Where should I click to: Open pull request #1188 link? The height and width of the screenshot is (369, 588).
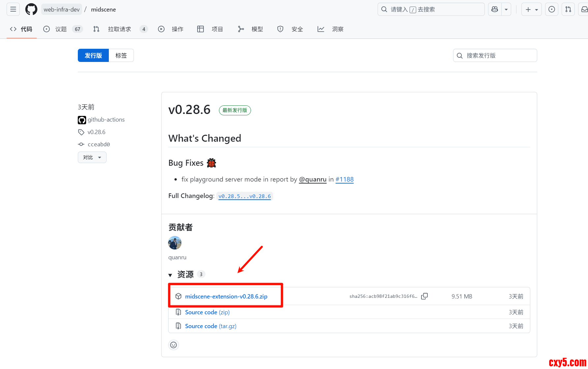pyautogui.click(x=344, y=179)
